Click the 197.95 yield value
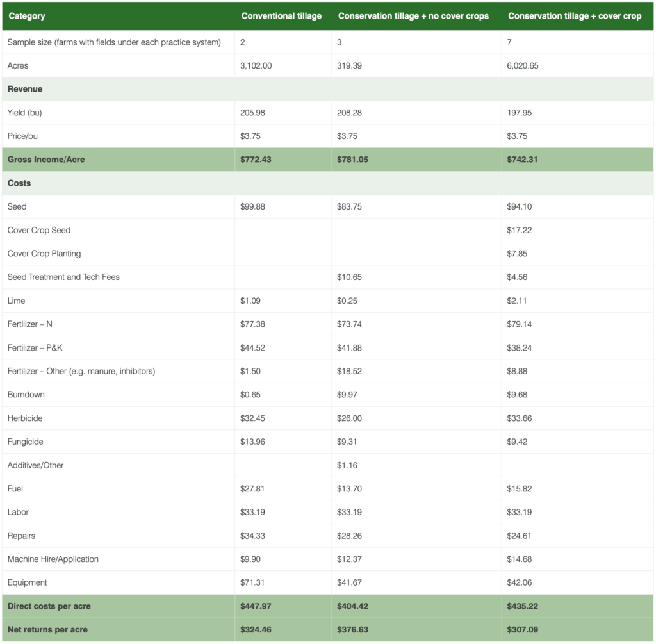The width and height of the screenshot is (656, 644). click(519, 113)
